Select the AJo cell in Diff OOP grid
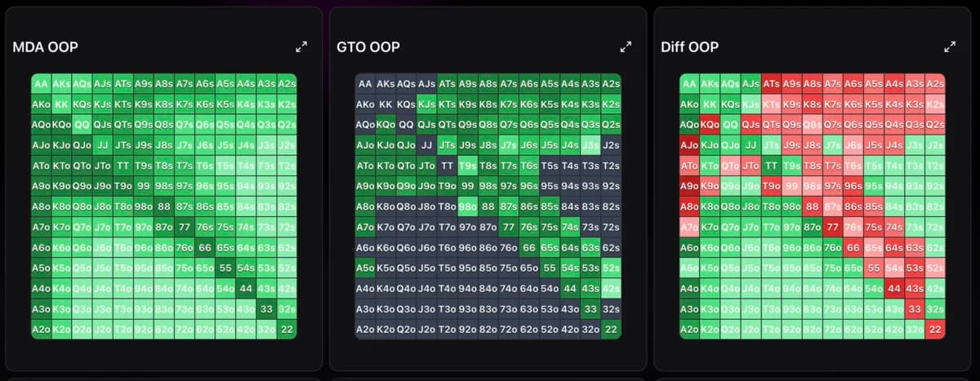The height and width of the screenshot is (381, 980). tap(689, 145)
